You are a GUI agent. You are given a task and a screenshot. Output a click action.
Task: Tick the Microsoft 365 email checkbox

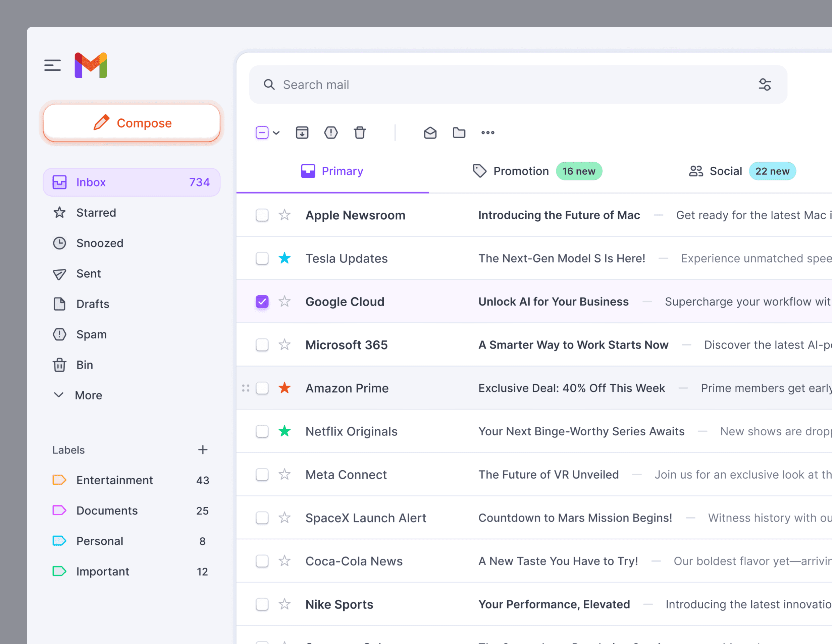pyautogui.click(x=262, y=345)
